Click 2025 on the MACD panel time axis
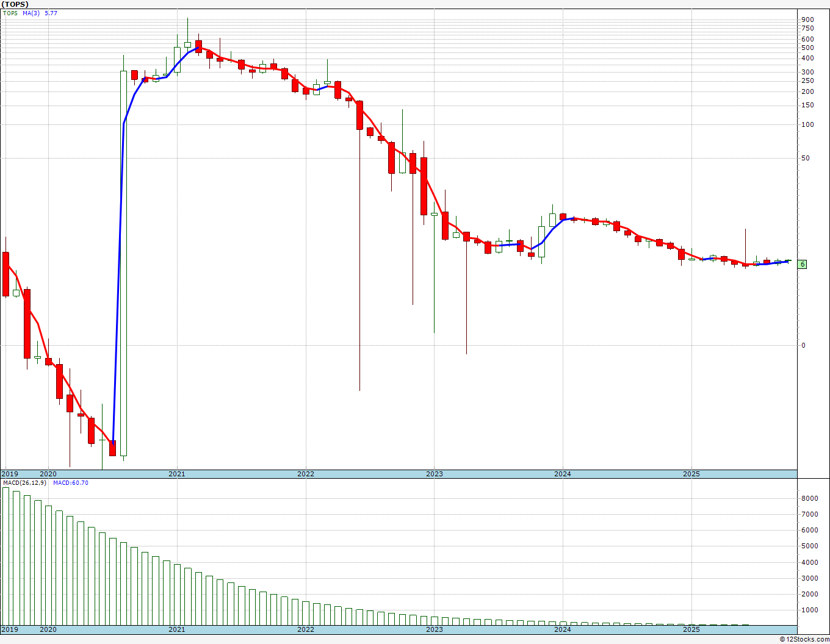This screenshot has width=830, height=644. coord(691,629)
